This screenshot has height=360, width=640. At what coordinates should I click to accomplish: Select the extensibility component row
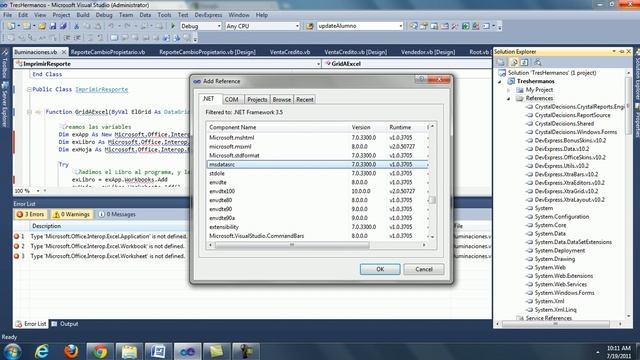pyautogui.click(x=318, y=227)
